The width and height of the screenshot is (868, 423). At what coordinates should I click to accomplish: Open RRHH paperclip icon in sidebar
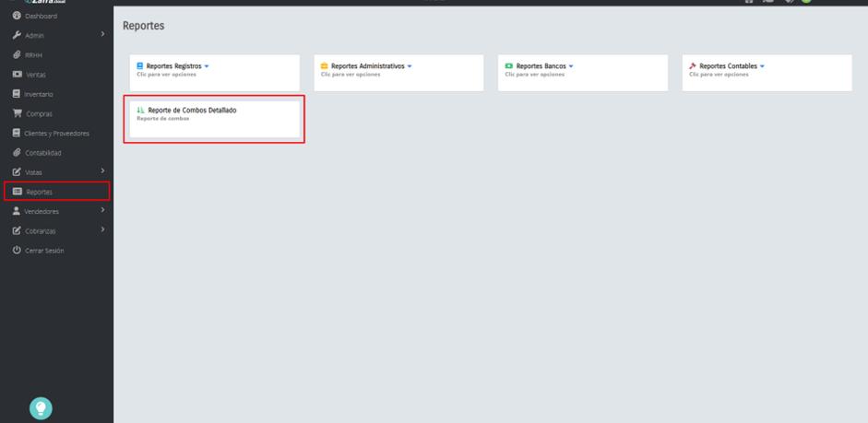click(17, 55)
